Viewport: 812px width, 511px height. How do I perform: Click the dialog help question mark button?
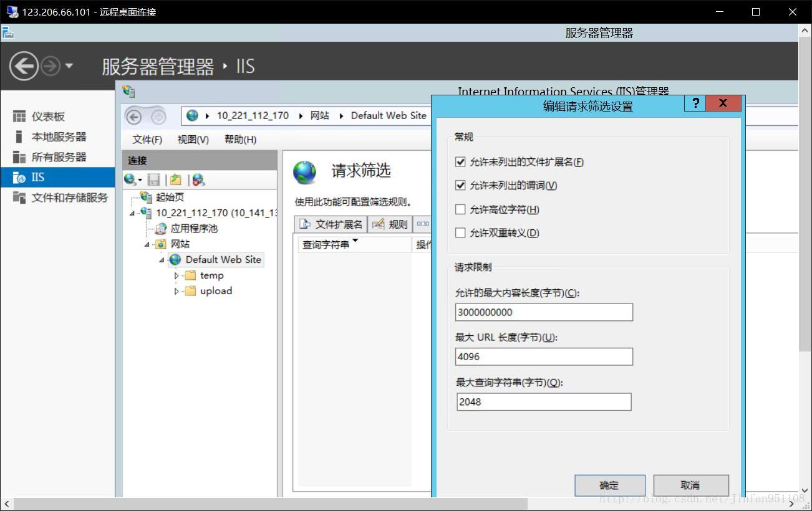[x=695, y=103]
